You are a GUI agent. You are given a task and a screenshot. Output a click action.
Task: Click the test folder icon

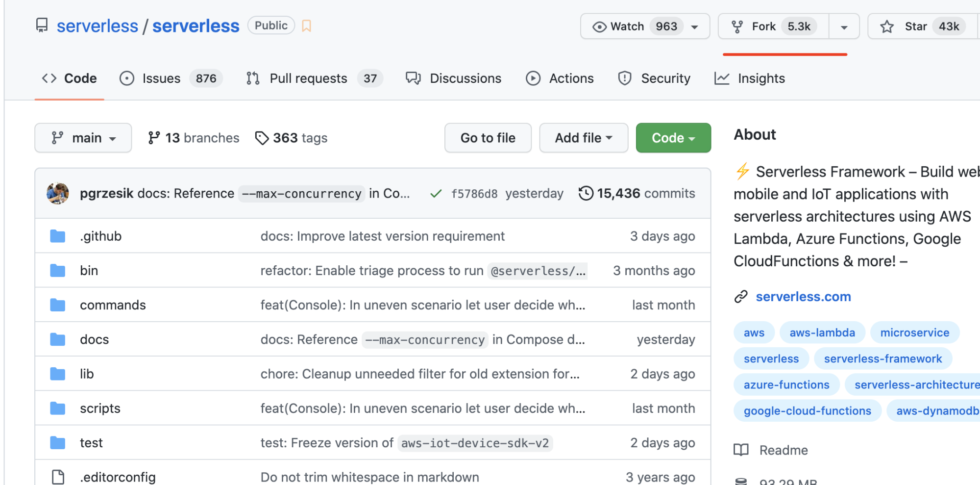coord(58,443)
